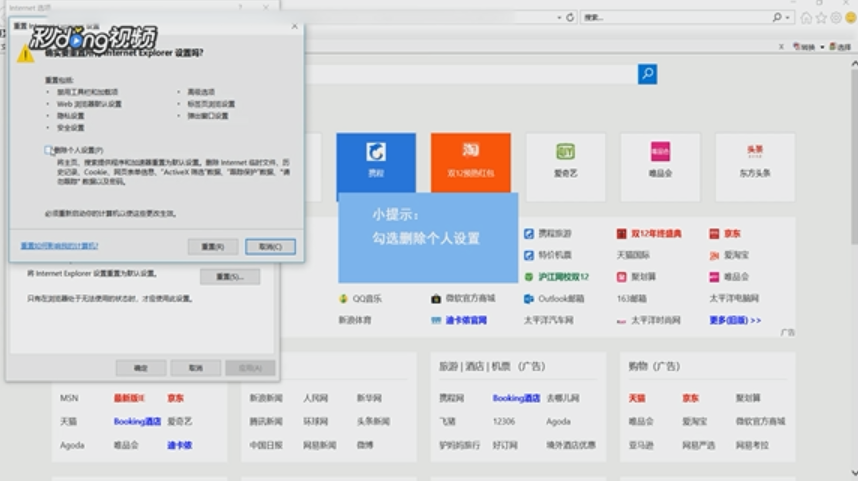Click the page vertical scrollbar thumb

[x=854, y=157]
